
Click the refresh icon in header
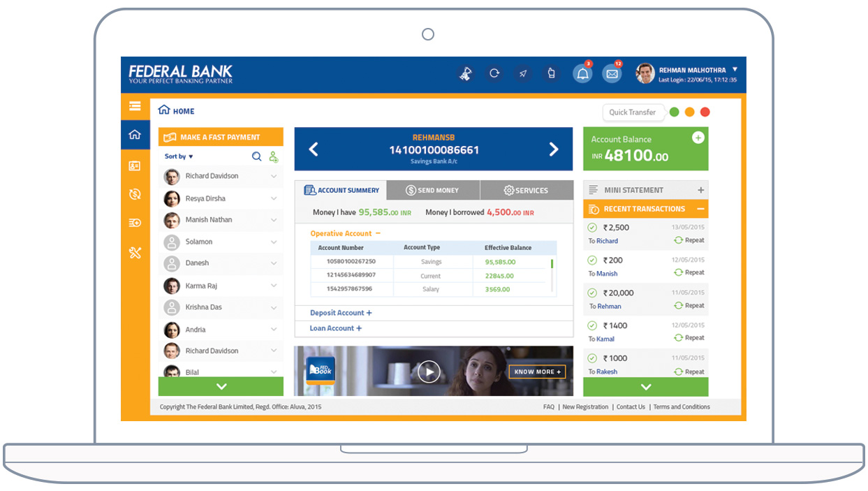coord(494,73)
